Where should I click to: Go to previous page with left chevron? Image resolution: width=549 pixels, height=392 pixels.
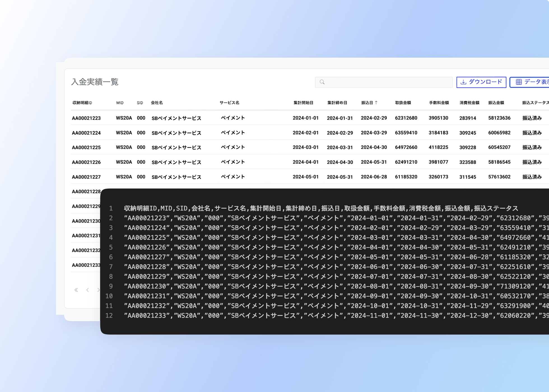click(x=88, y=290)
